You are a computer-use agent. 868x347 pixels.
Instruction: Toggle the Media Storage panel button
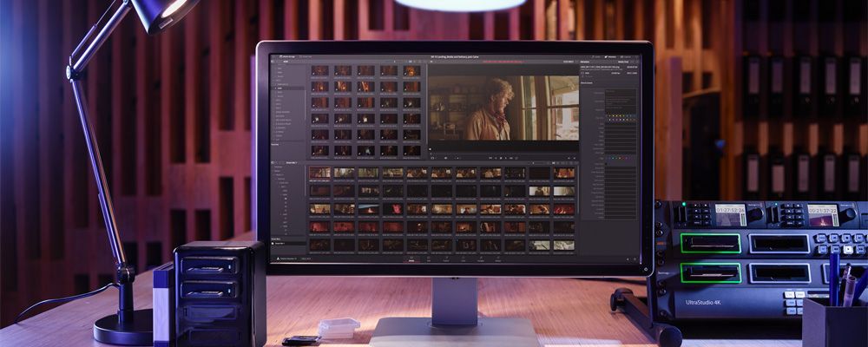(286, 56)
